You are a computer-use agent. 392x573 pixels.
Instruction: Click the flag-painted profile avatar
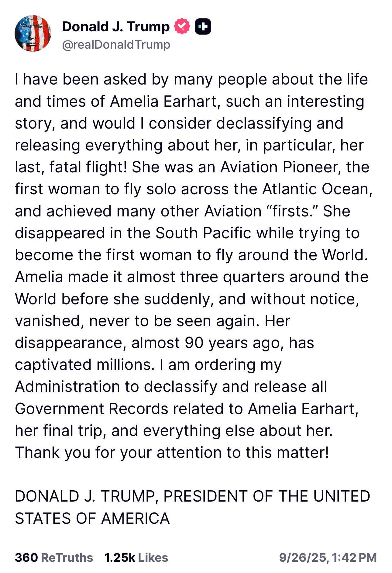[33, 33]
